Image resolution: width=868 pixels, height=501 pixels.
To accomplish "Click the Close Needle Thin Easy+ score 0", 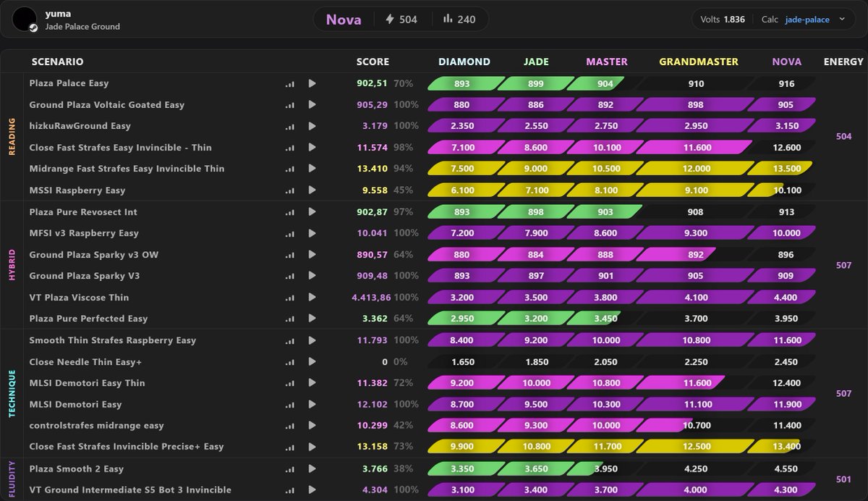I will point(386,361).
